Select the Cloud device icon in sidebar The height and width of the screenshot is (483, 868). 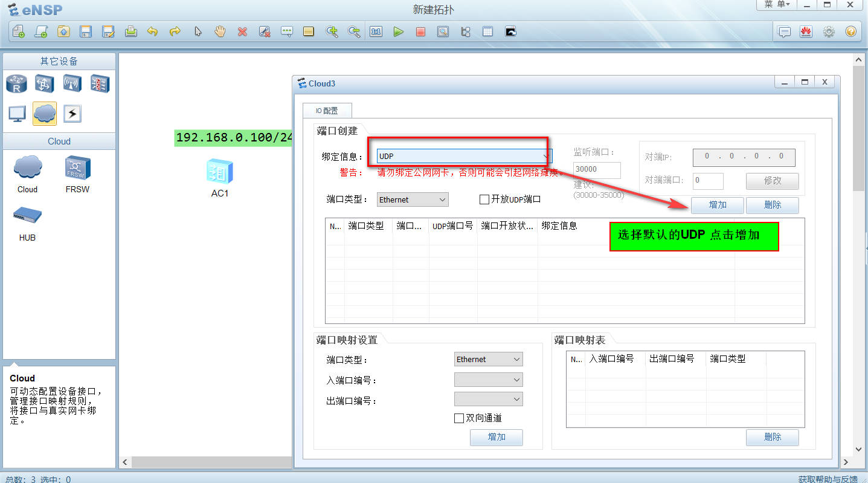[45, 113]
